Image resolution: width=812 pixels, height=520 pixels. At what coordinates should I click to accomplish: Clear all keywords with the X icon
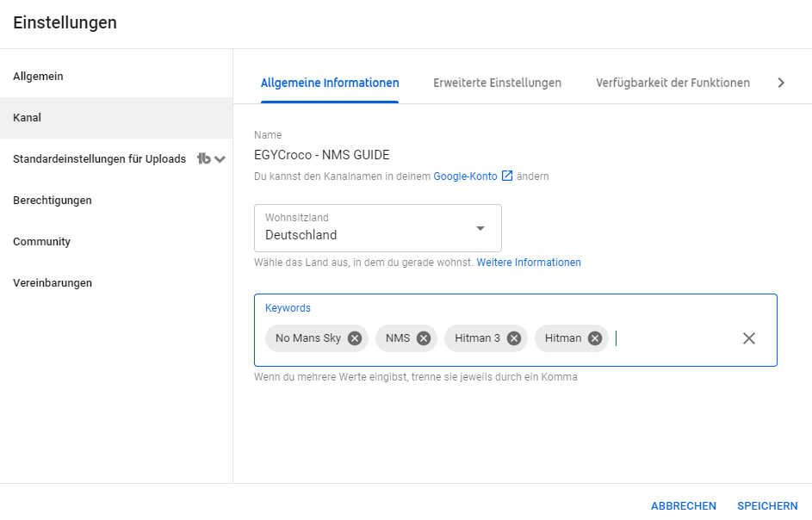coord(749,338)
